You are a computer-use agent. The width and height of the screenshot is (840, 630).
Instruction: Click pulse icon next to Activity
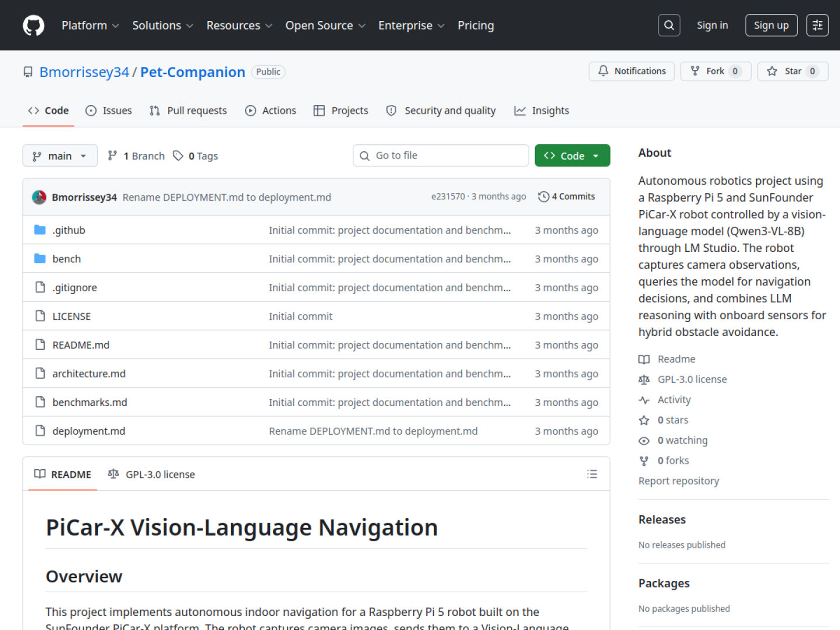(x=644, y=400)
